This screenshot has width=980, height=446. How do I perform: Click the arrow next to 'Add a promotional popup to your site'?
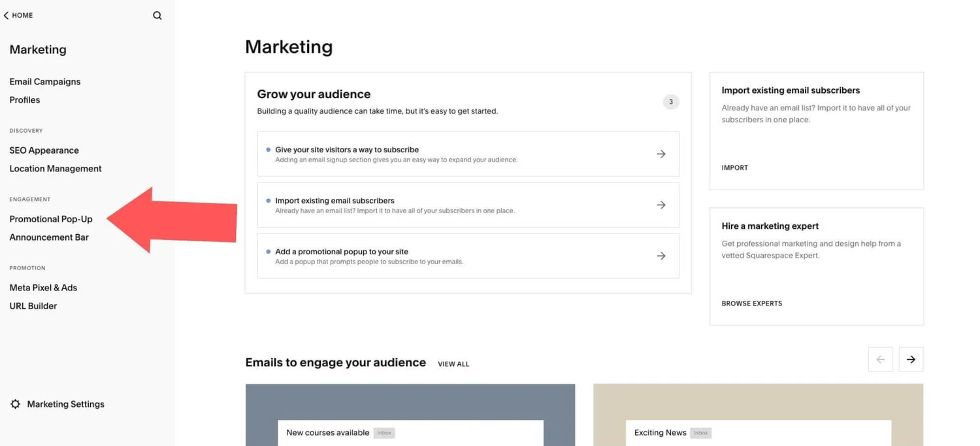click(x=661, y=256)
